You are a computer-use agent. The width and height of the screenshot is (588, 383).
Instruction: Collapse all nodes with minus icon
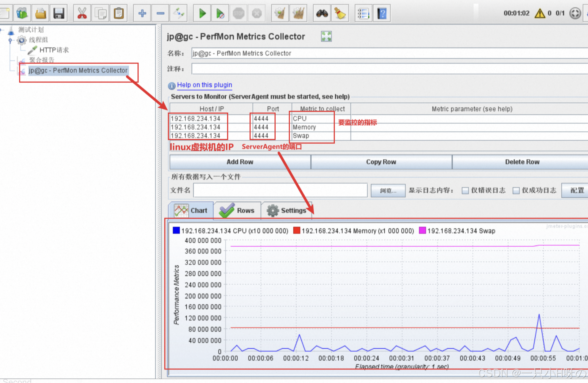click(161, 13)
